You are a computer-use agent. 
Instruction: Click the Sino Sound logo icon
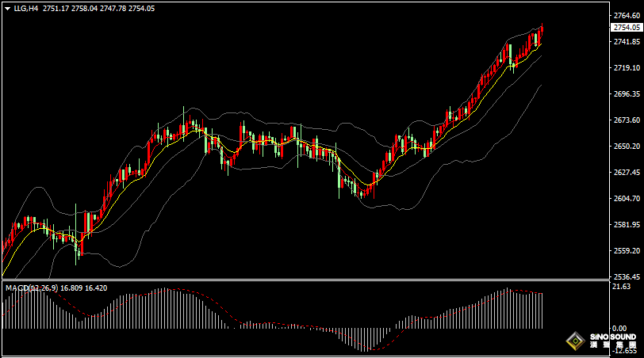point(573,341)
